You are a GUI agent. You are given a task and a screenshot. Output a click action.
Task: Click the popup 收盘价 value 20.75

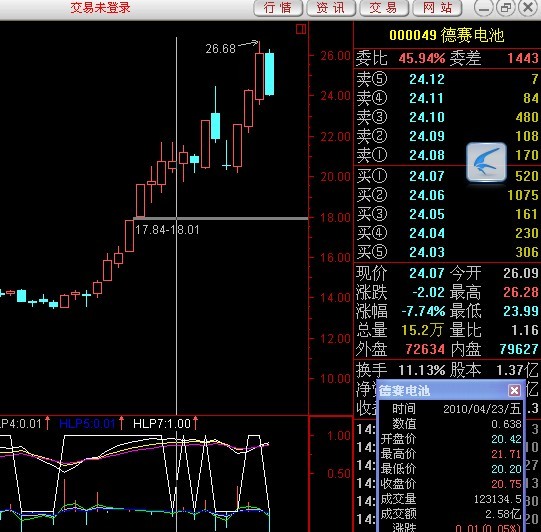tap(506, 484)
